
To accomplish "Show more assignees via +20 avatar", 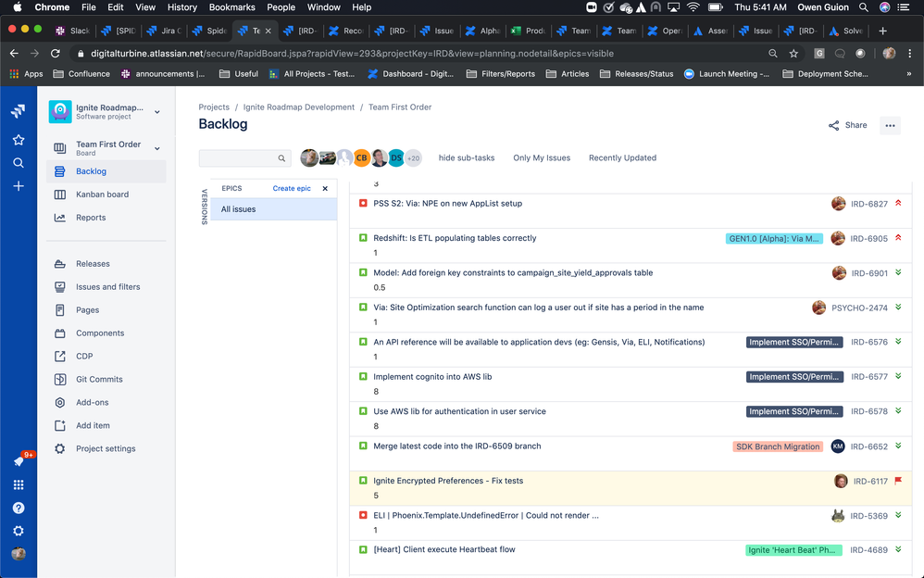I will [x=414, y=158].
